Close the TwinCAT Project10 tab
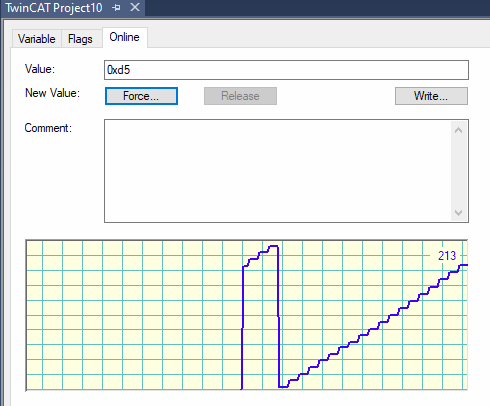Screen dimensions: 490x406 tap(135, 7)
